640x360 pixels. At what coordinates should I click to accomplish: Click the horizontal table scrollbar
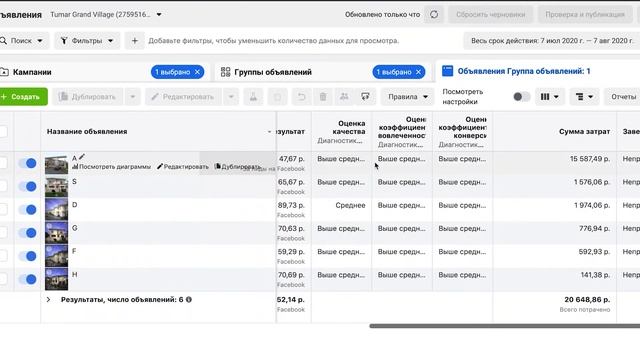504,326
